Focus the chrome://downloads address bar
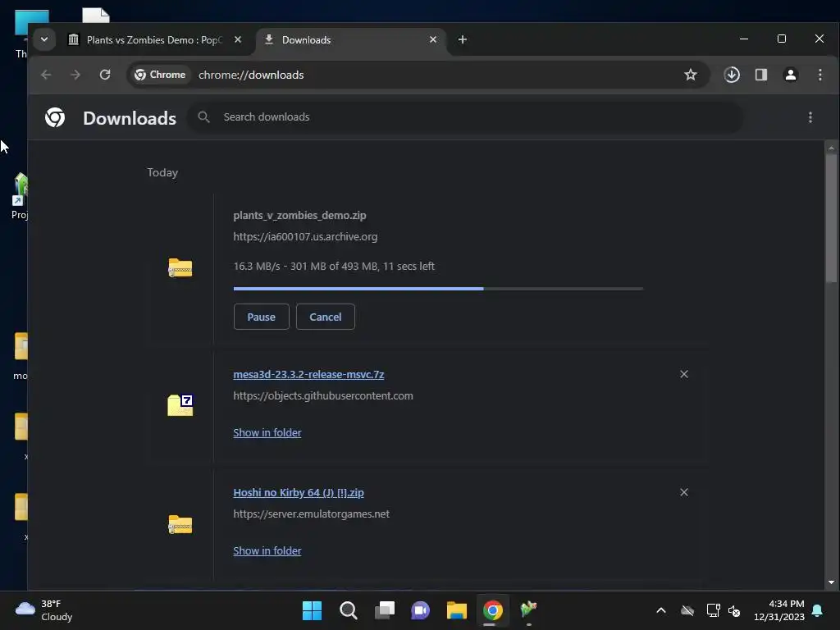This screenshot has height=630, width=840. pyautogui.click(x=418, y=75)
